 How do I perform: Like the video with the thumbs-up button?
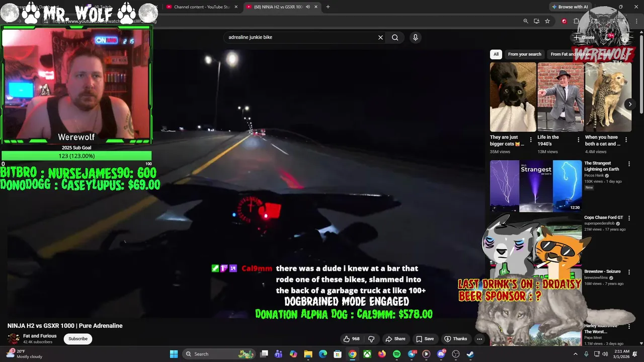352,339
